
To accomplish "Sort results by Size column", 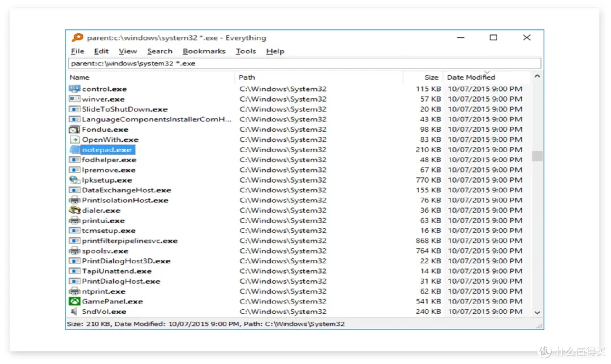I will pyautogui.click(x=431, y=77).
